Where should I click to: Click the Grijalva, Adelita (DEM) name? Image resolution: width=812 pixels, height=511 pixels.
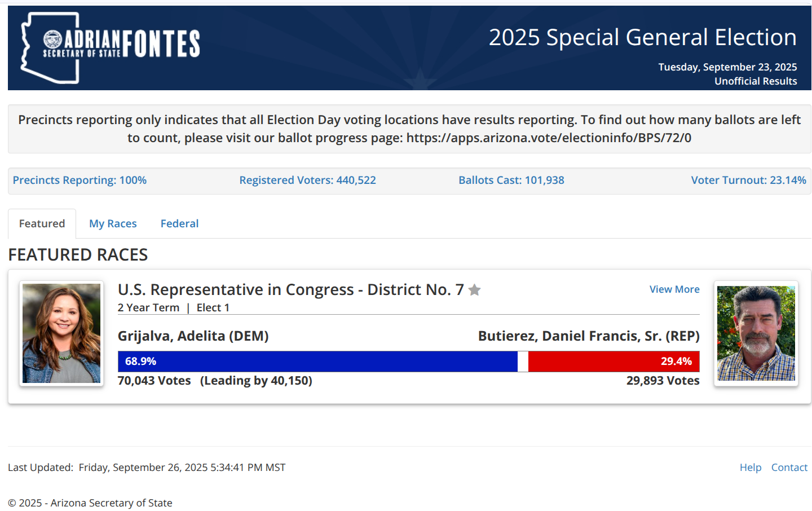193,336
